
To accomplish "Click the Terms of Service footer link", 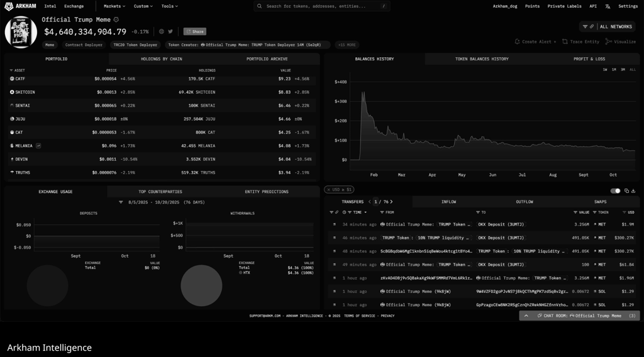I will click(359, 316).
